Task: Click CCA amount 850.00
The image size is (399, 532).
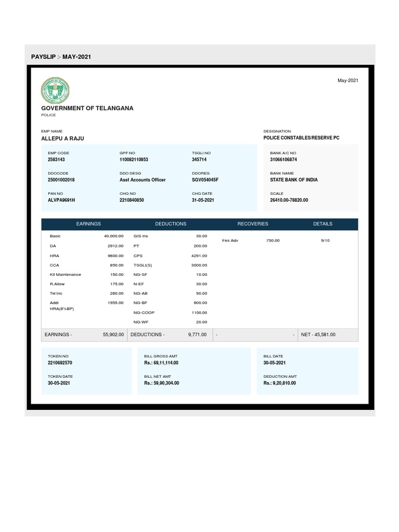Action: [x=117, y=265]
